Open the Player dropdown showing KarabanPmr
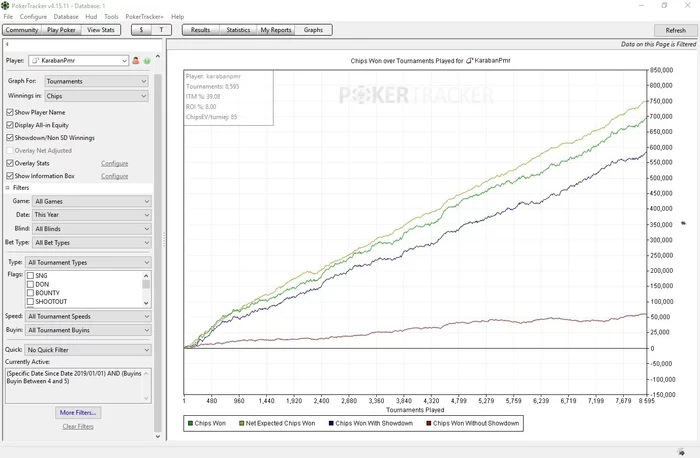This screenshot has height=458, width=700. click(x=79, y=60)
